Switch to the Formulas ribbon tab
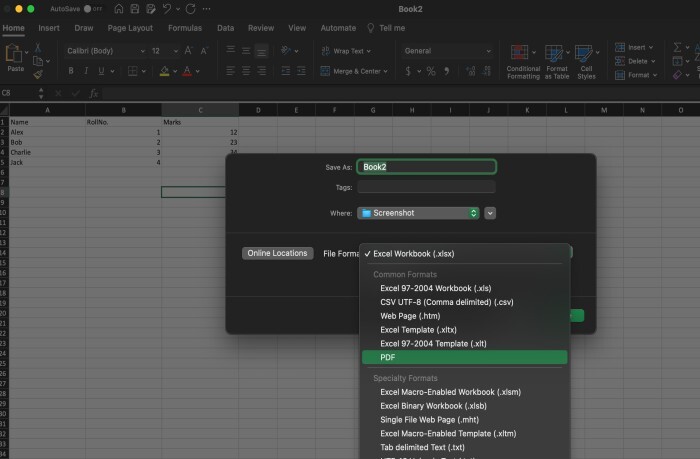The image size is (700, 459). [x=184, y=28]
